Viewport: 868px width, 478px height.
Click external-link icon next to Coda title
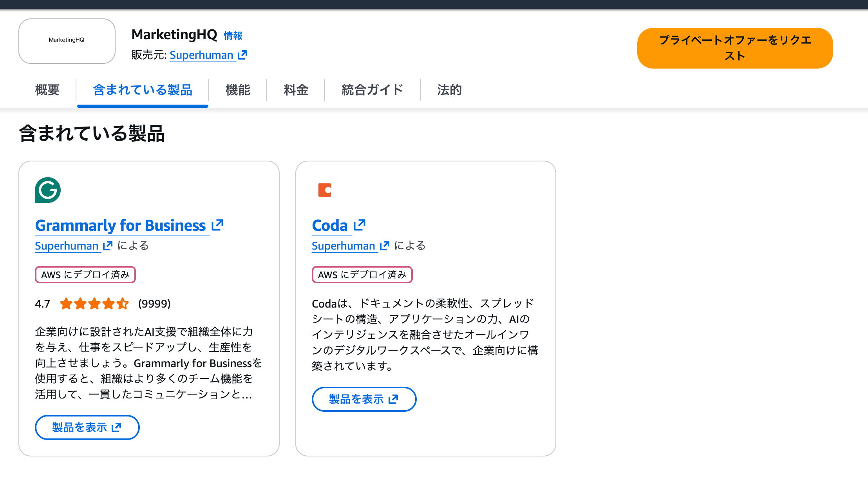360,225
